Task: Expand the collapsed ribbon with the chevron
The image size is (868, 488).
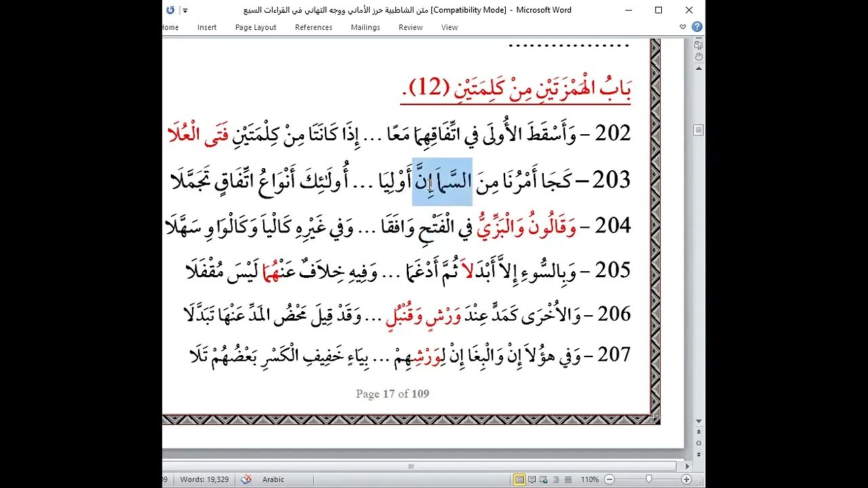Action: click(683, 27)
